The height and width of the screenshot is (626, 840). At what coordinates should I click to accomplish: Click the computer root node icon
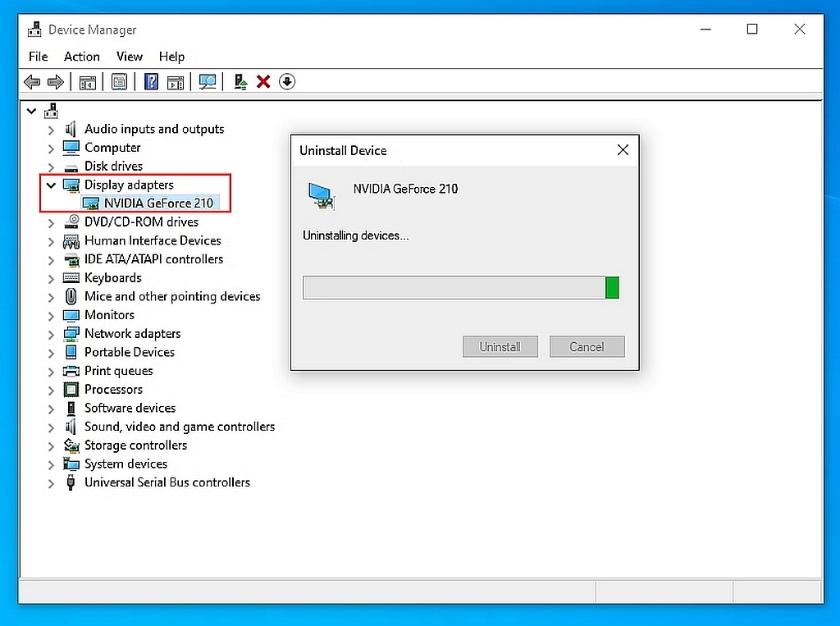click(x=52, y=111)
